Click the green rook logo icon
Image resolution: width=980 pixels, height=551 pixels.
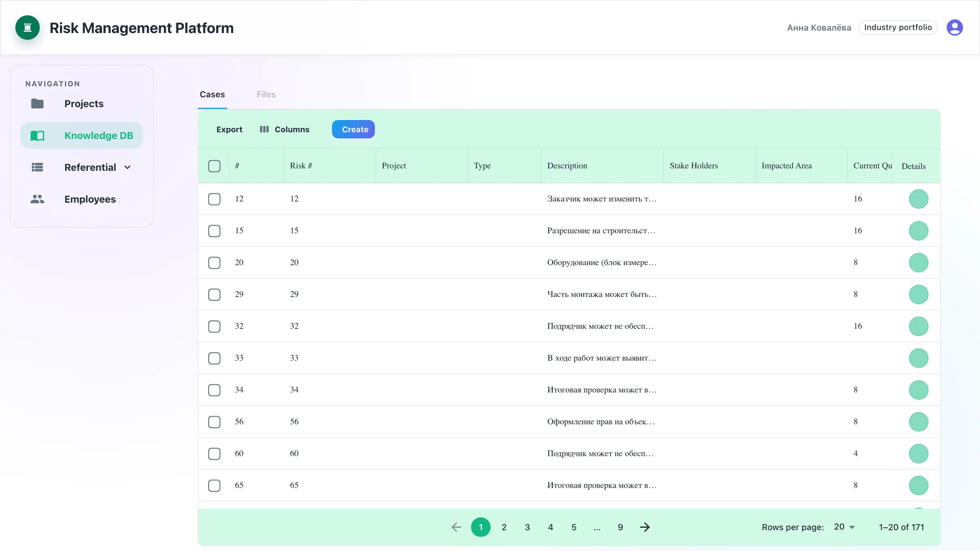coord(27,28)
